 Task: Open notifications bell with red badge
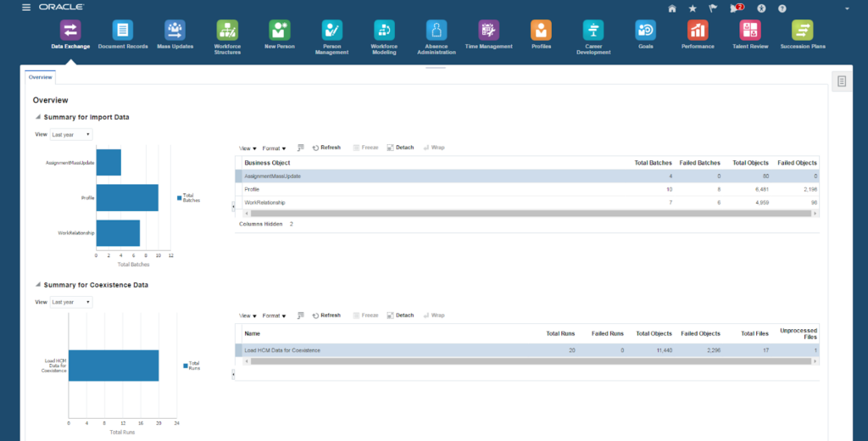click(735, 8)
